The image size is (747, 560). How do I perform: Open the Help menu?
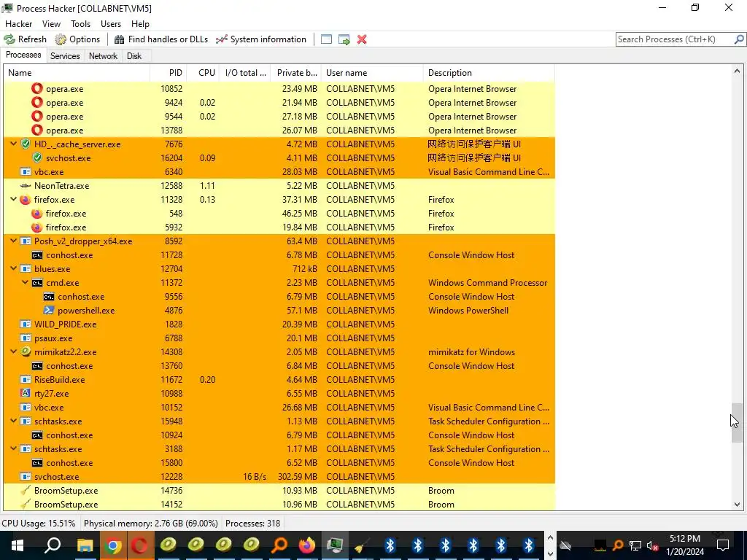pyautogui.click(x=140, y=24)
